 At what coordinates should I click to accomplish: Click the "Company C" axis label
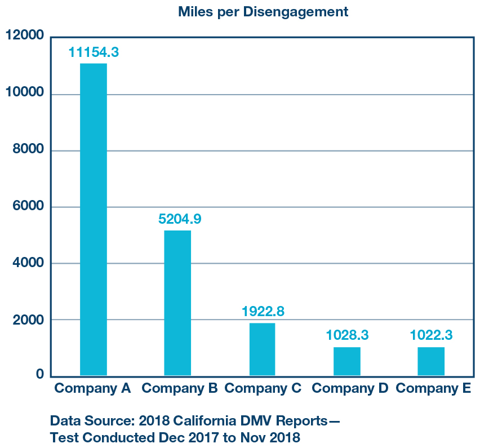[x=263, y=388]
